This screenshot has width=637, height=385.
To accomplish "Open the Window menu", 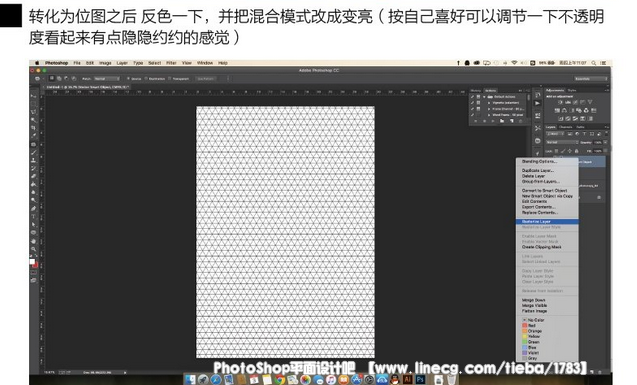I will [205, 63].
